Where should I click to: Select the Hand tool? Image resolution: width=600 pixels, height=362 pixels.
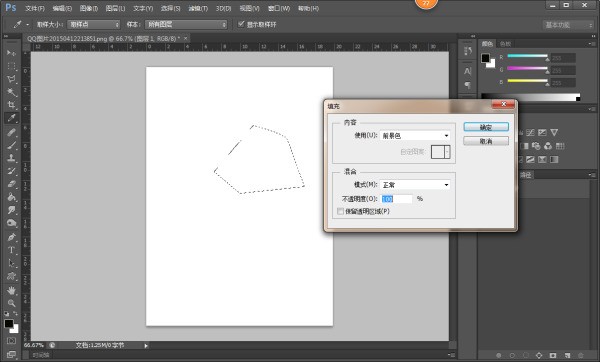coord(11,290)
